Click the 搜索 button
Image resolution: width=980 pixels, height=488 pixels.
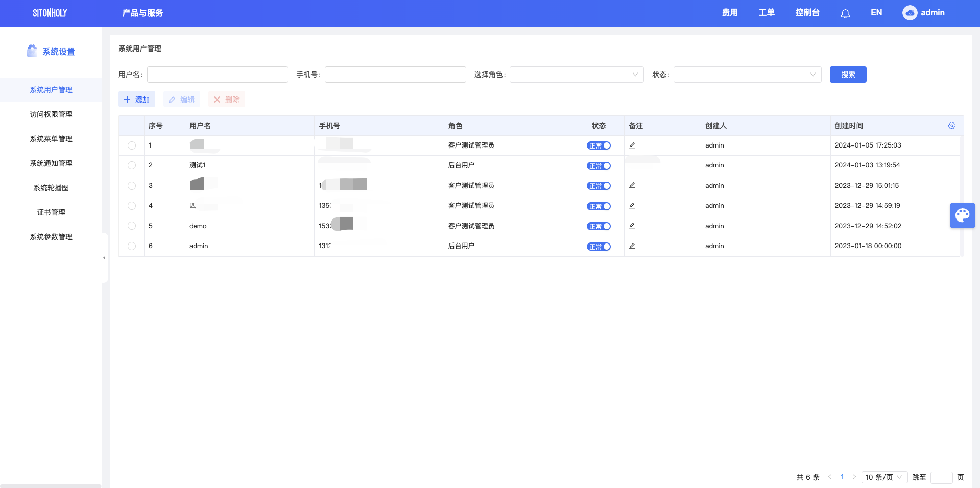click(x=848, y=75)
